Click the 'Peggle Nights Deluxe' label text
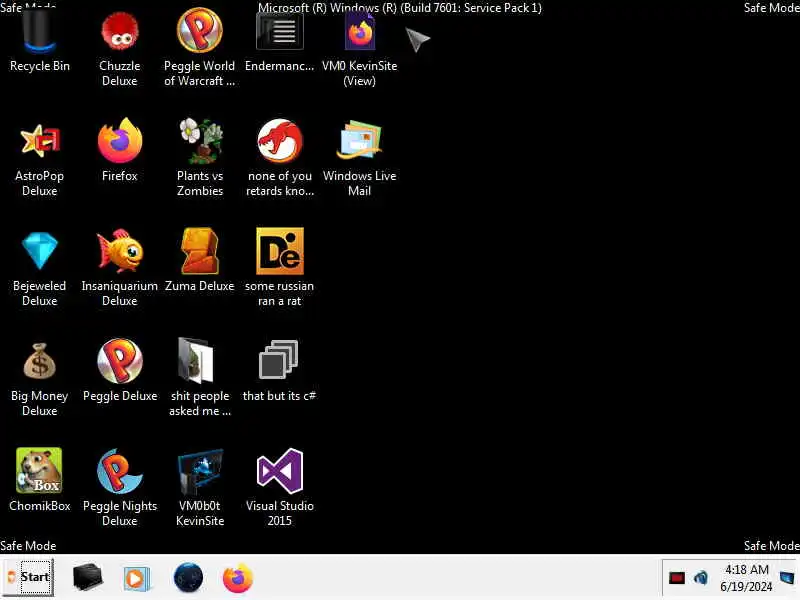The image size is (800, 600). click(x=120, y=513)
